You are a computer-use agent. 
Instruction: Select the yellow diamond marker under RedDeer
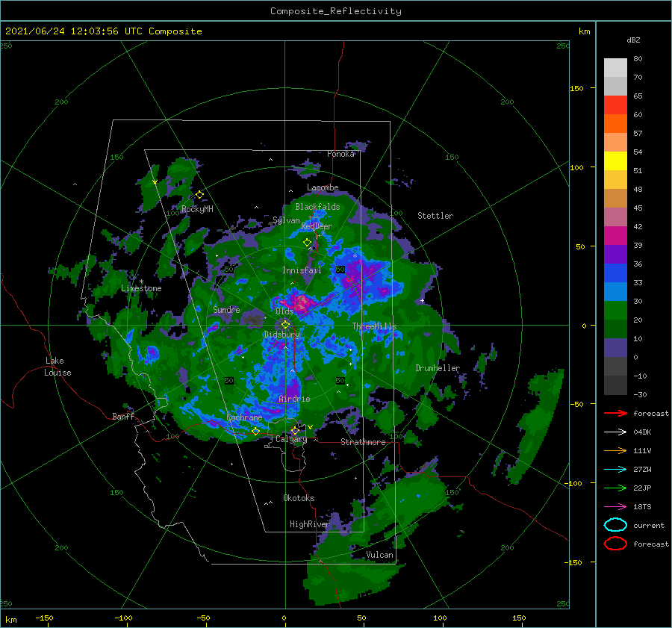[x=307, y=243]
